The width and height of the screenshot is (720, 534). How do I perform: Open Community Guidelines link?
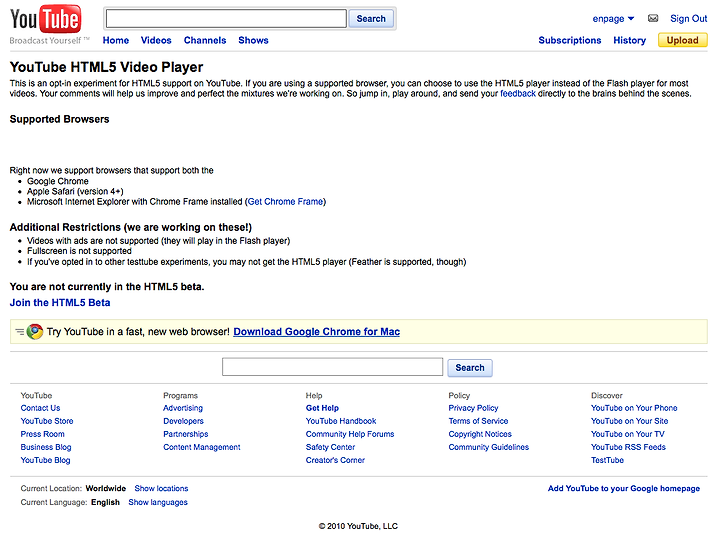point(489,447)
